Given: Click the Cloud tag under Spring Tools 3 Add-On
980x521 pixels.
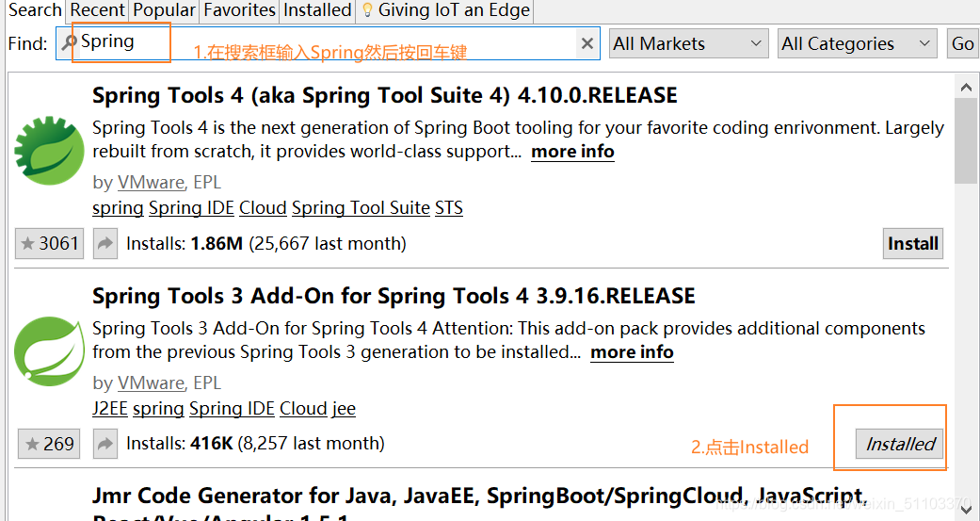Looking at the screenshot, I should coord(303,409).
